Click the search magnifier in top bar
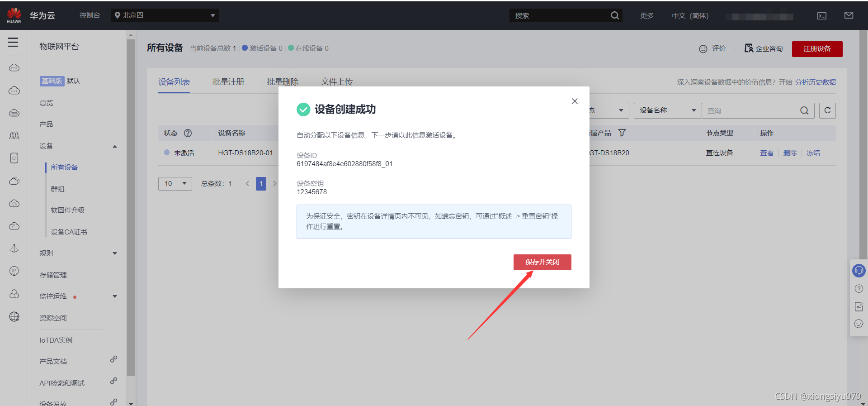868x406 pixels. coord(615,15)
